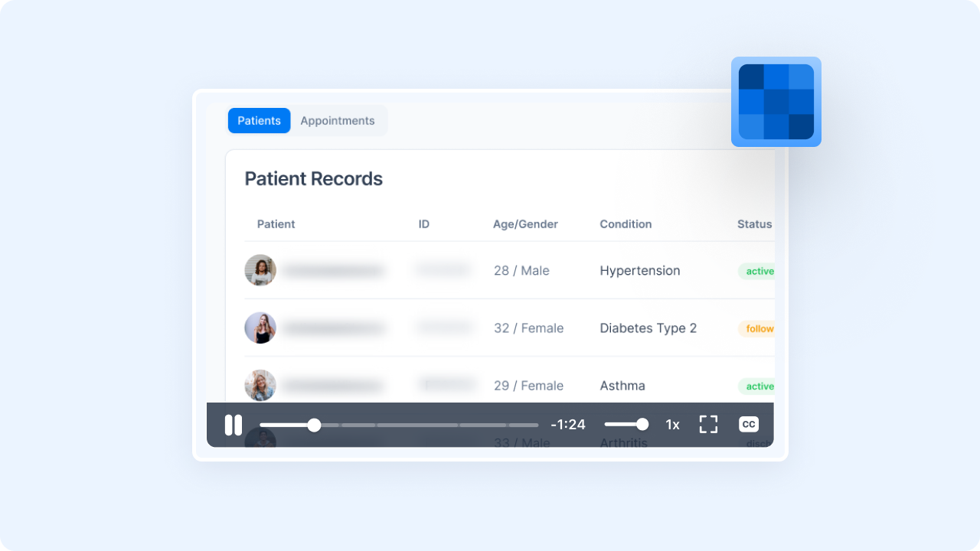Click the ID column header
980x551 pixels.
tap(423, 224)
